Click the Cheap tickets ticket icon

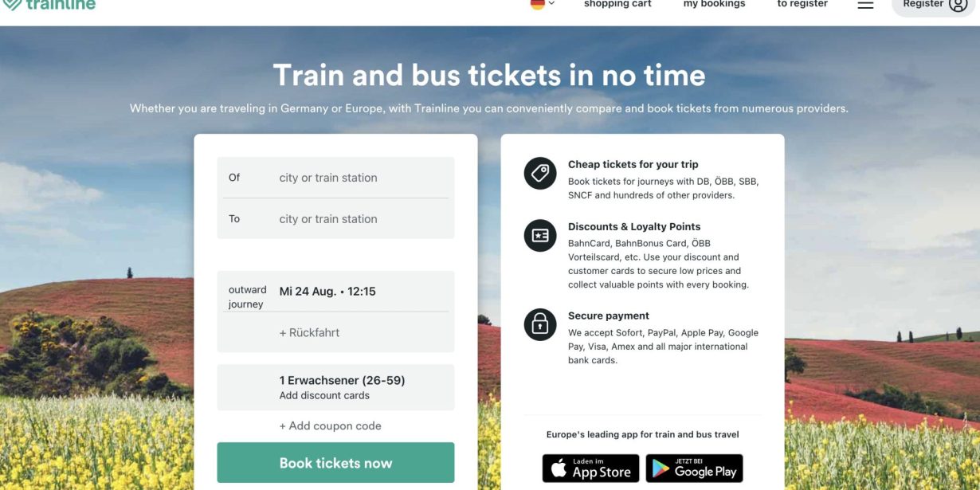point(539,173)
